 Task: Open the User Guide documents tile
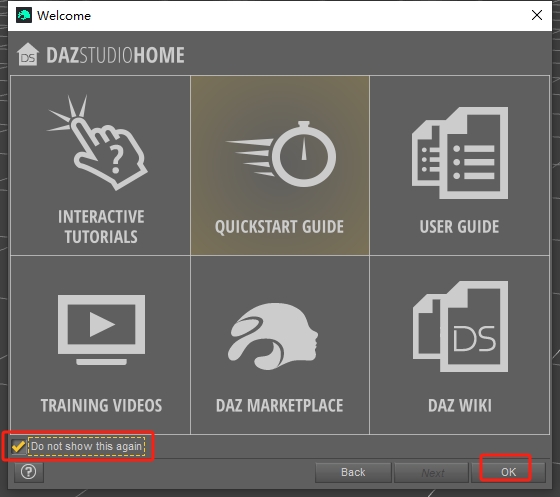[x=460, y=165]
